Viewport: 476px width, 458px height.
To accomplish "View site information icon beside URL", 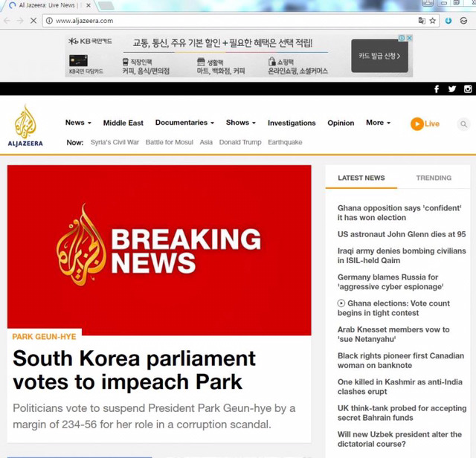I will tap(49, 21).
